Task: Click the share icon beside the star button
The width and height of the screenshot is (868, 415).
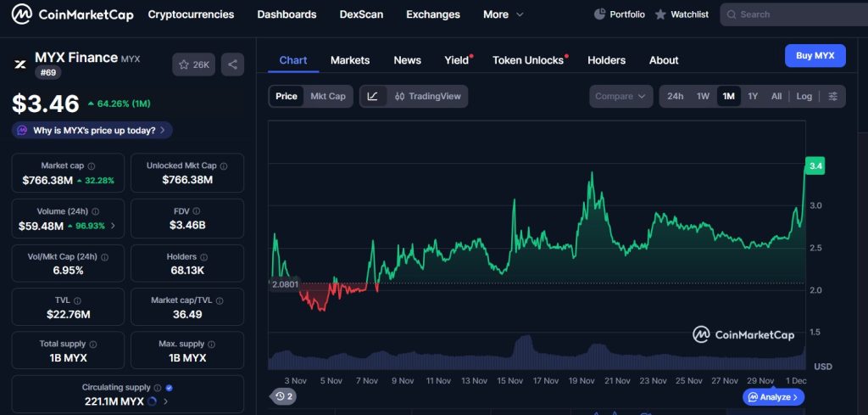Action: 232,64
